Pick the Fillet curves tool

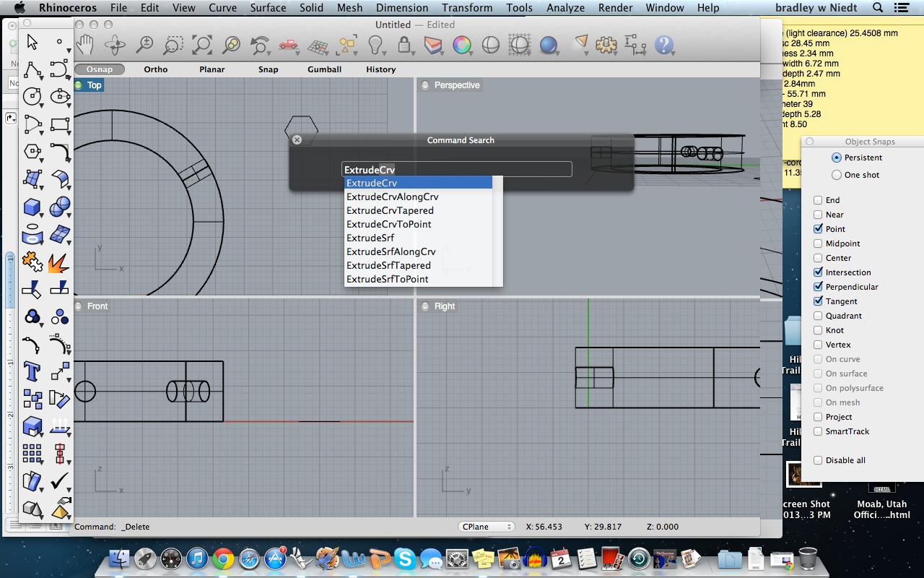(60, 152)
